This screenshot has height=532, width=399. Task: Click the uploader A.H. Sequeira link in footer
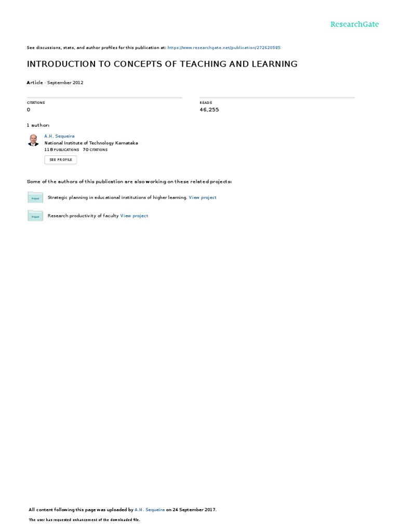click(150, 510)
